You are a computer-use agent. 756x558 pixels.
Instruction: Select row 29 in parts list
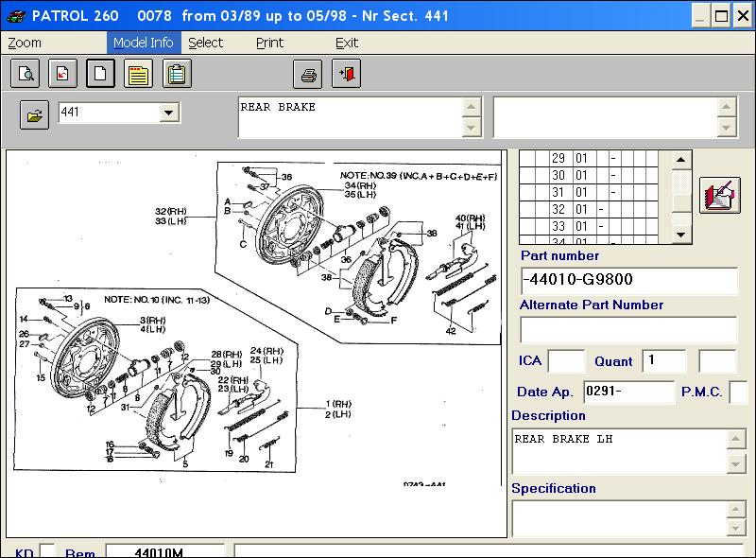click(589, 158)
